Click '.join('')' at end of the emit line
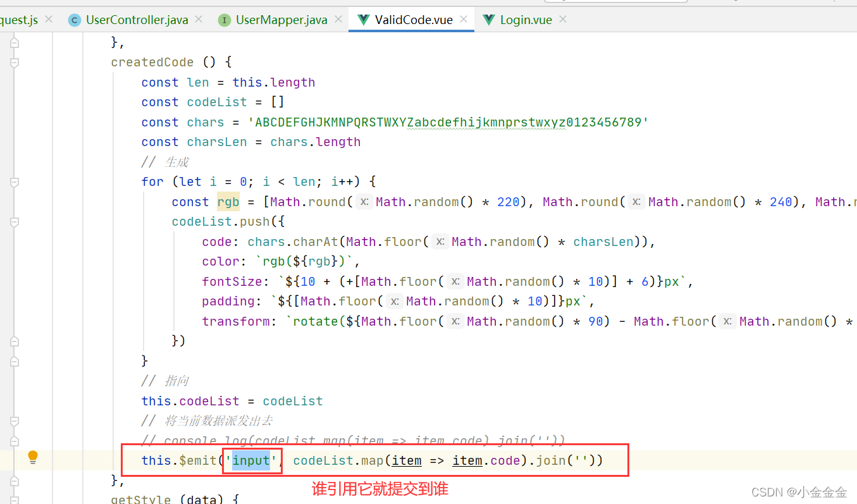This screenshot has height=504, width=857. pos(564,460)
